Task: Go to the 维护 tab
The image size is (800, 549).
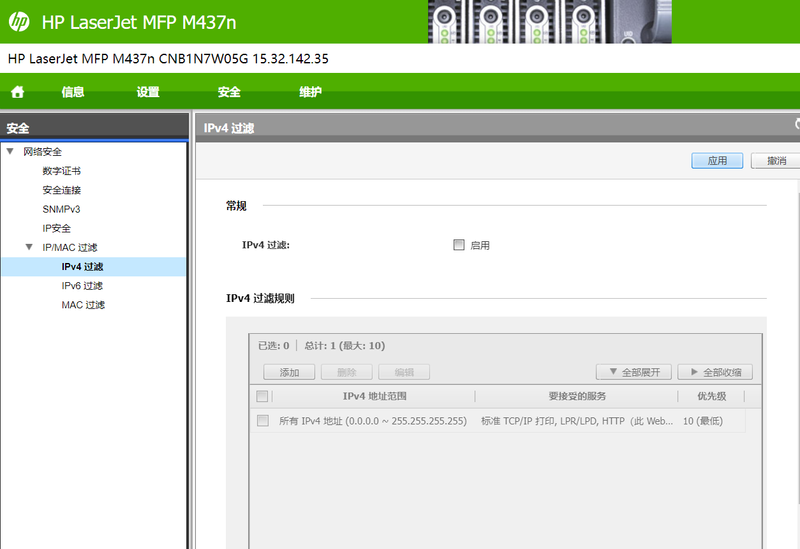Action: pos(311,92)
